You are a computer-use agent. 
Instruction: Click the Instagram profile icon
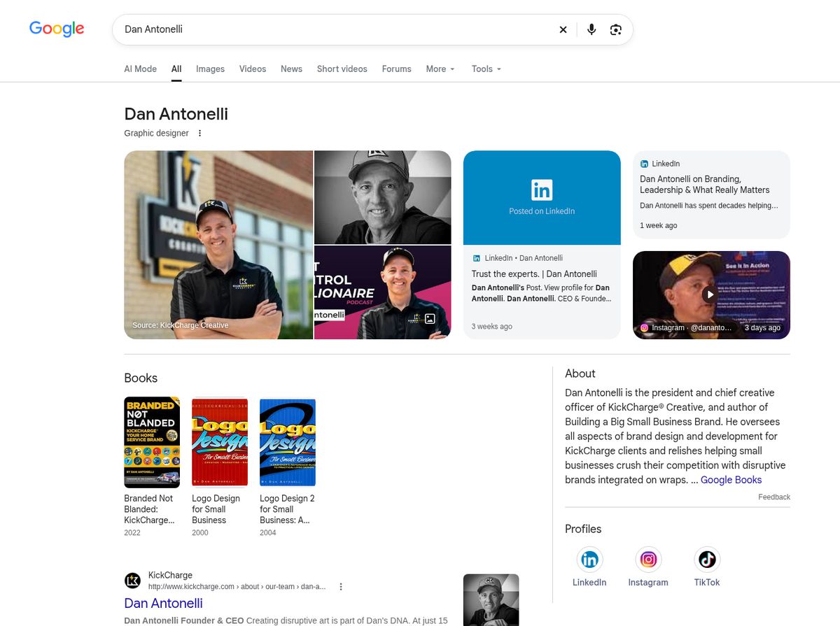(x=648, y=560)
